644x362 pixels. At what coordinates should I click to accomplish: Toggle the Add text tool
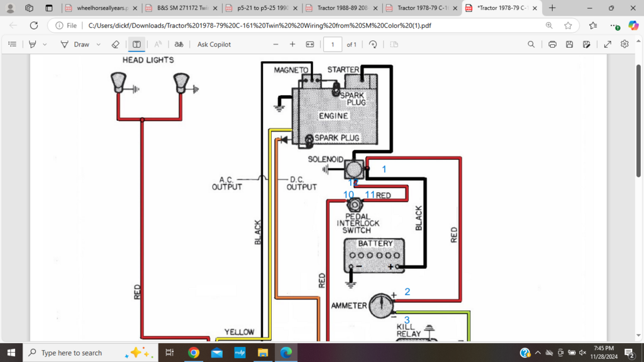point(136,45)
